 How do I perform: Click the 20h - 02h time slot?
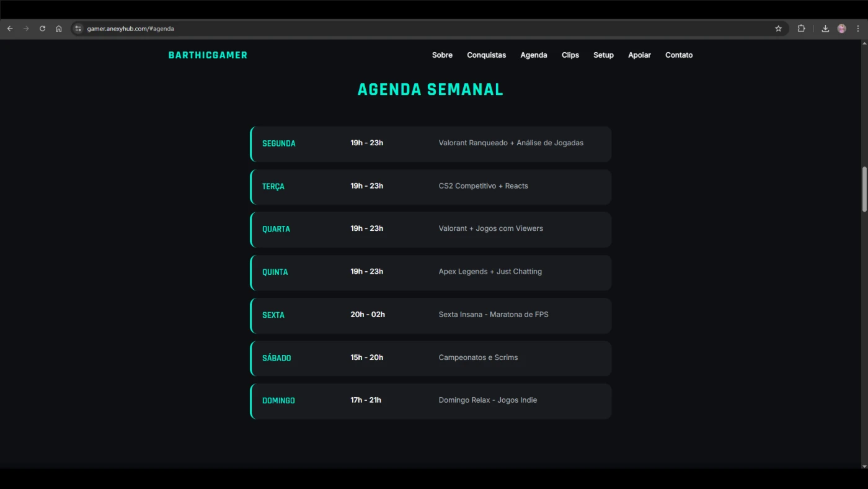click(368, 314)
